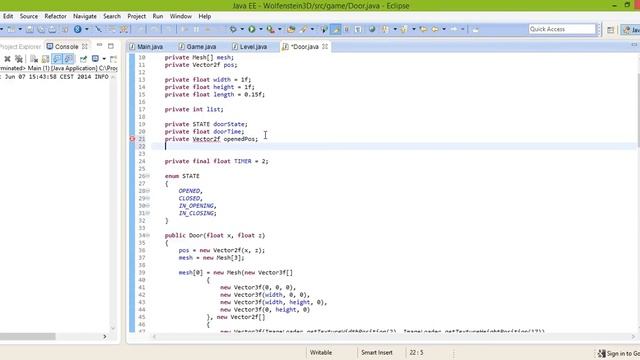Open the Display Selected Console dropdown

coord(104,59)
